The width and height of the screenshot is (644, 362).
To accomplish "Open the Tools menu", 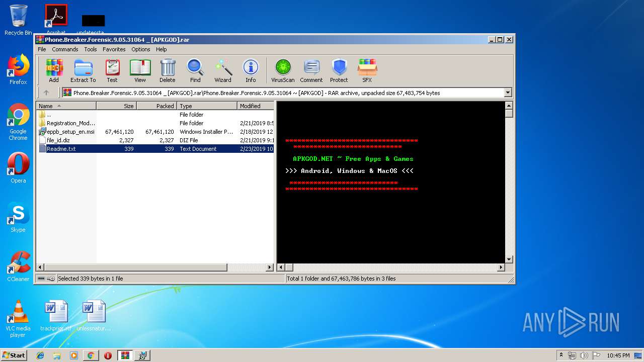I will [91, 49].
